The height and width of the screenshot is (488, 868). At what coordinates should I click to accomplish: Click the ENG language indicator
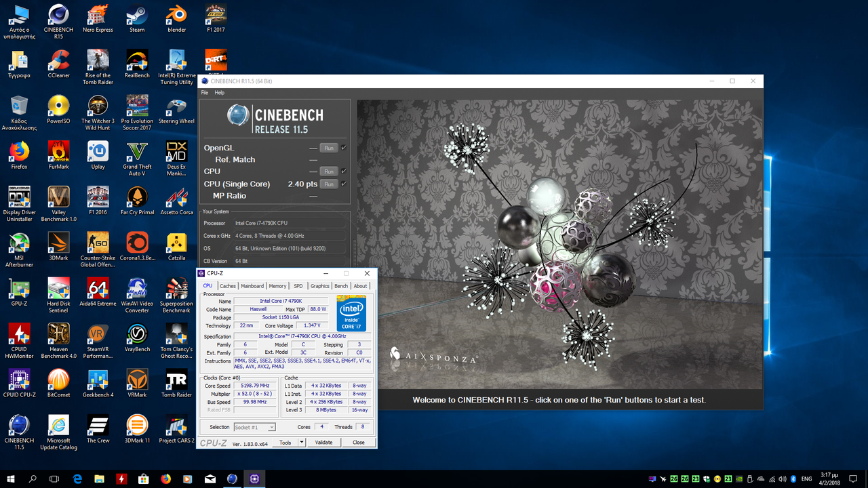click(x=806, y=479)
